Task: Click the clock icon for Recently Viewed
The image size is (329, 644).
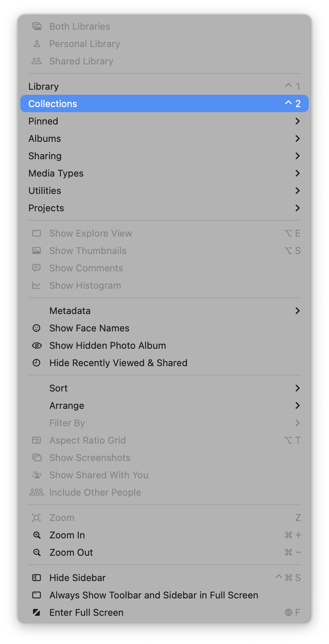Action: click(37, 363)
